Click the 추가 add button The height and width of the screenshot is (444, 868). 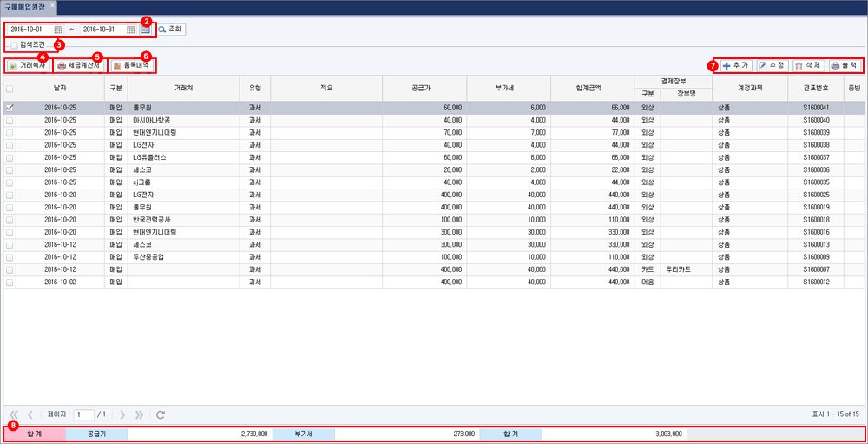(x=736, y=66)
